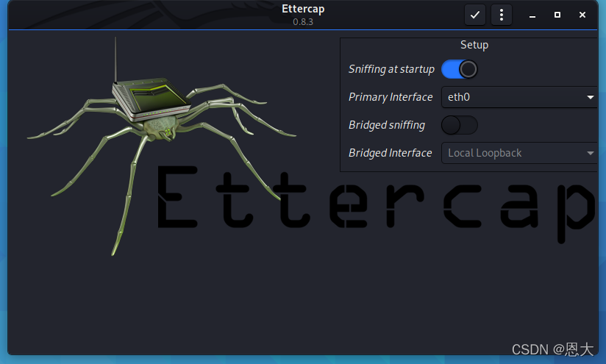Maximize the Ettercap window
606x364 pixels.
(x=557, y=15)
